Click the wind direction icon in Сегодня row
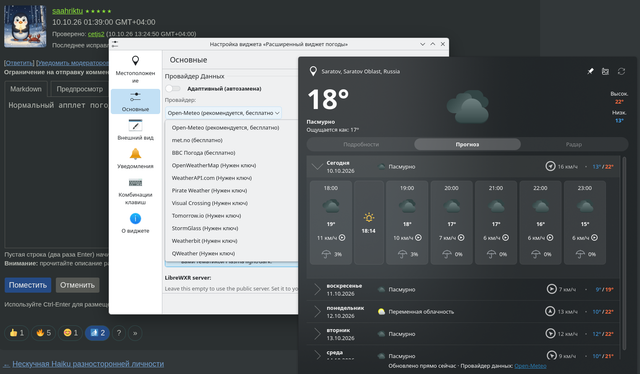The width and height of the screenshot is (640, 374). click(550, 166)
